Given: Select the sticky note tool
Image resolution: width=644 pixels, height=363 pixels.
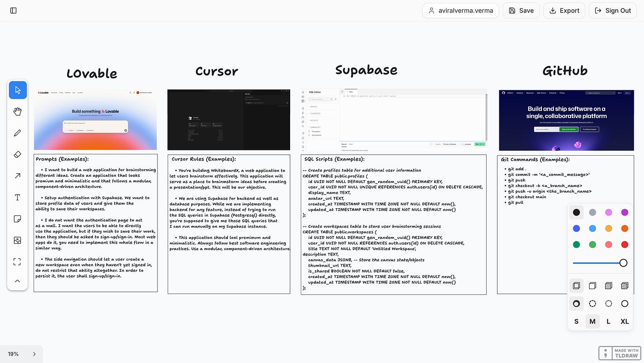Looking at the screenshot, I should (x=18, y=219).
